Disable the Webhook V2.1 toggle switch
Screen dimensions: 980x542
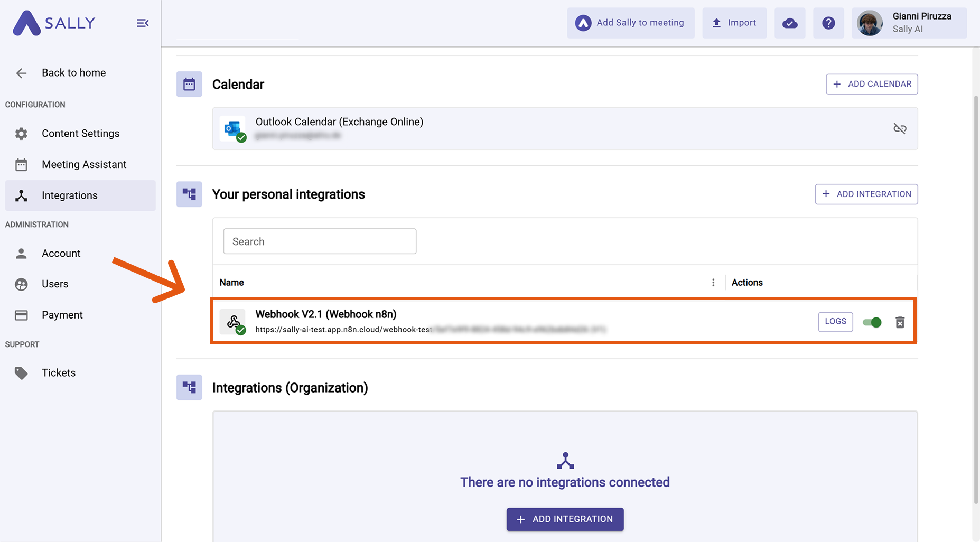pyautogui.click(x=872, y=322)
